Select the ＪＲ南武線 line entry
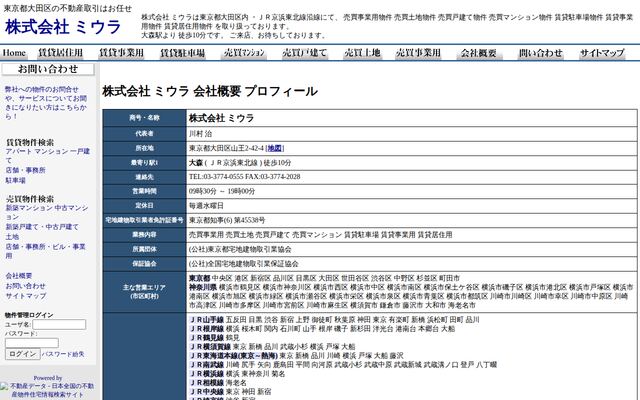The image size is (640, 400). pos(207,364)
